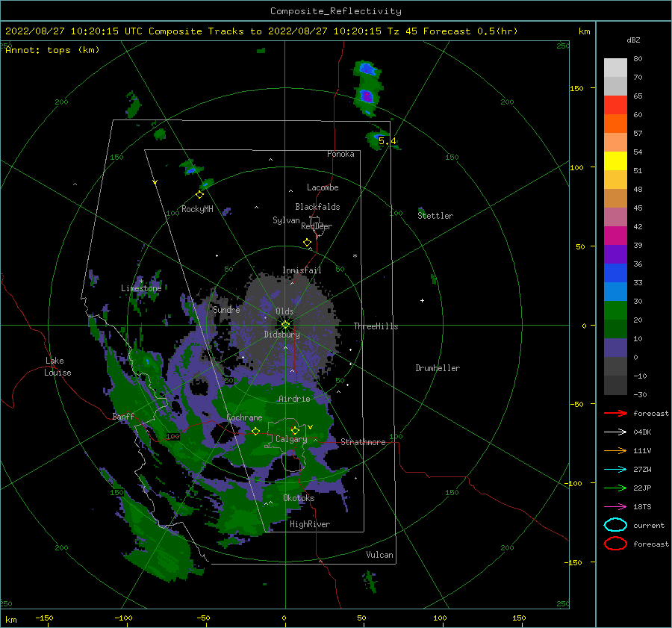
Task: Click the Lacombe city label
Action: point(323,187)
